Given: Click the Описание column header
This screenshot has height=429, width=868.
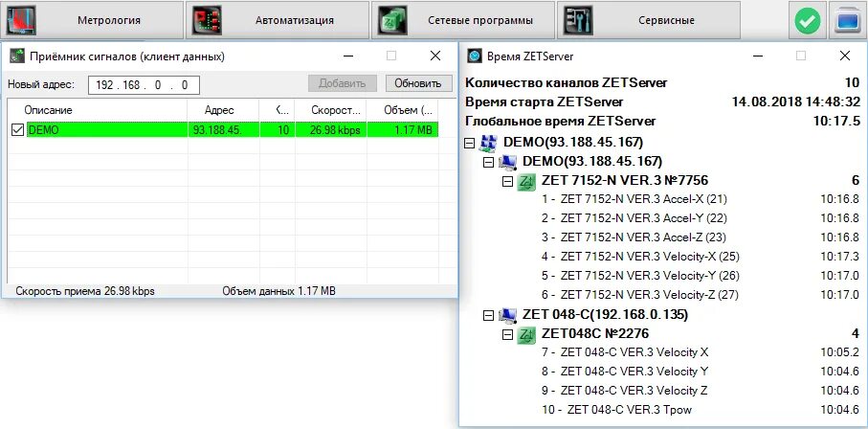Looking at the screenshot, I should [x=97, y=110].
